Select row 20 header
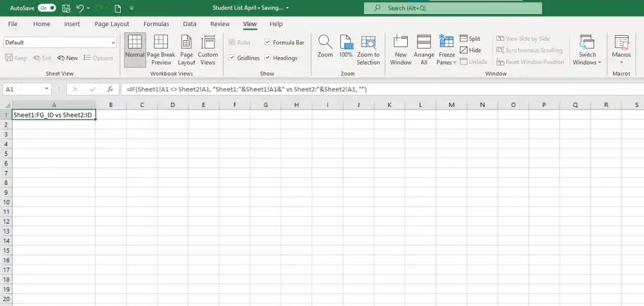Image resolution: width=644 pixels, height=306 pixels. 6,299
